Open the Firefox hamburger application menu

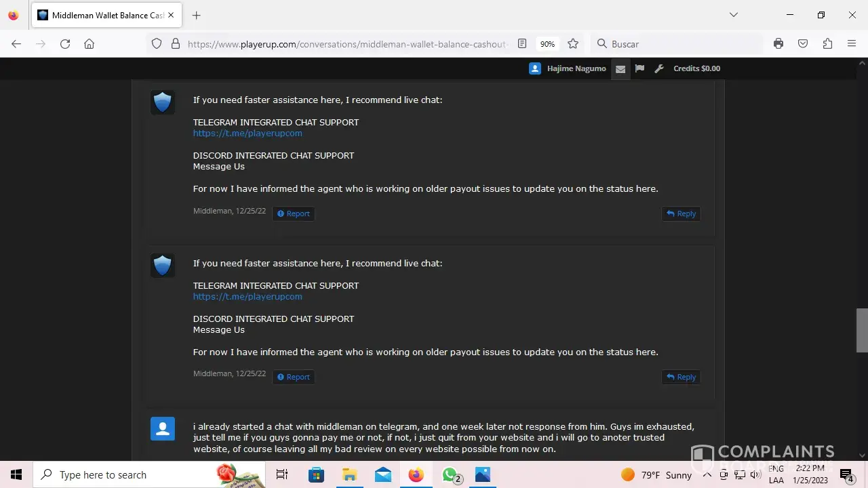[852, 44]
